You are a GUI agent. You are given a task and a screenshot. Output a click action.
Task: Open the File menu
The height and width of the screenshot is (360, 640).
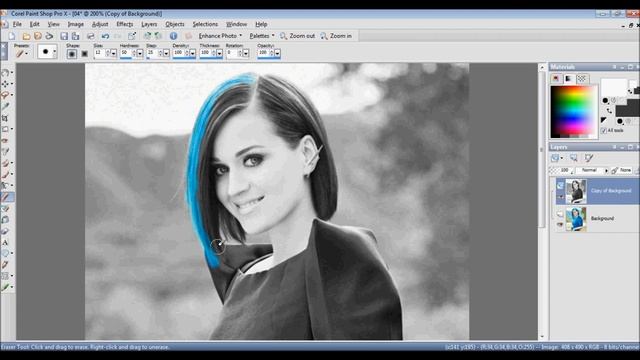point(17,24)
